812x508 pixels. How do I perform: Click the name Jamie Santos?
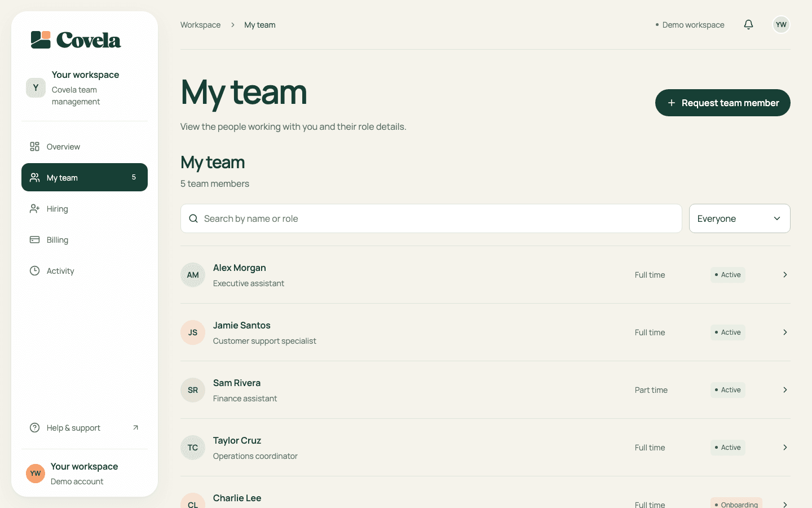click(x=242, y=325)
